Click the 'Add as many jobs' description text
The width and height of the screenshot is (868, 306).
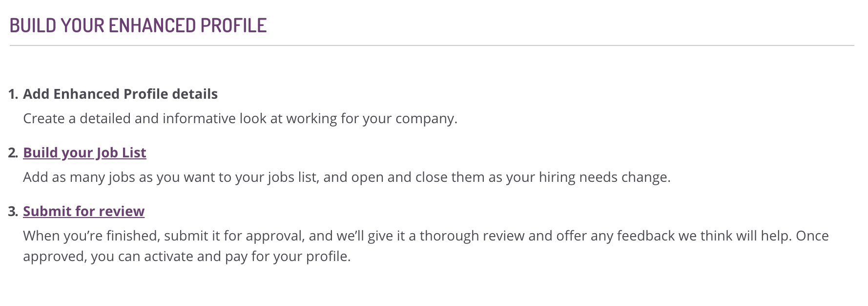[x=347, y=177]
